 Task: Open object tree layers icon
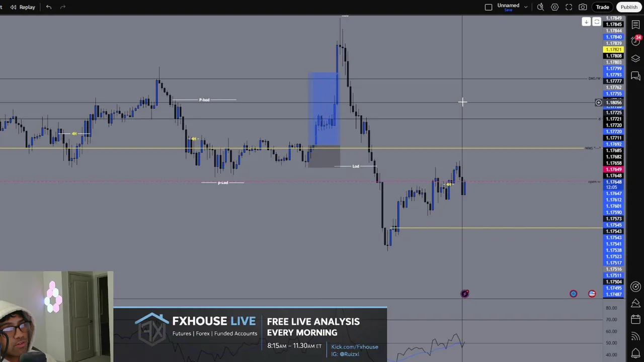pyautogui.click(x=635, y=59)
